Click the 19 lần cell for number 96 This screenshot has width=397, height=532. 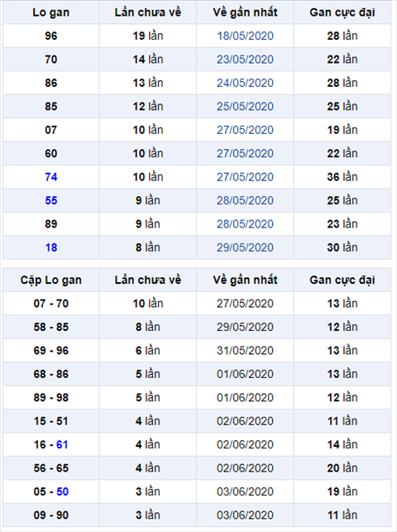[148, 36]
